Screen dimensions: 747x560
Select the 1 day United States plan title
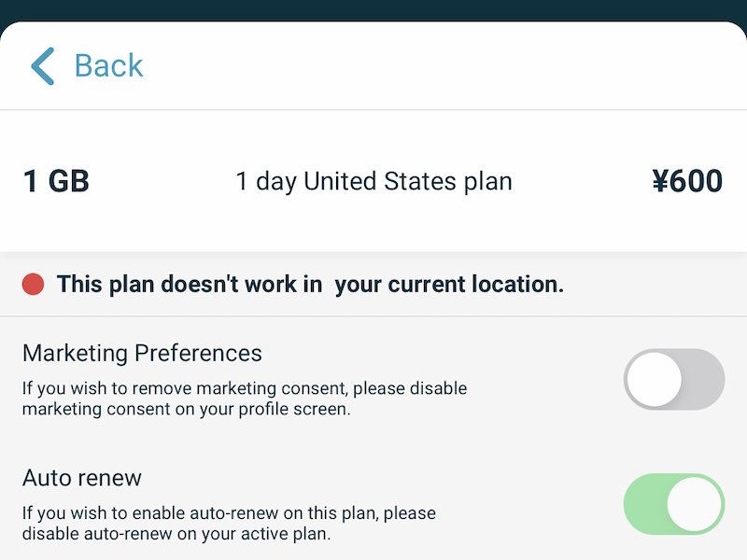(373, 181)
